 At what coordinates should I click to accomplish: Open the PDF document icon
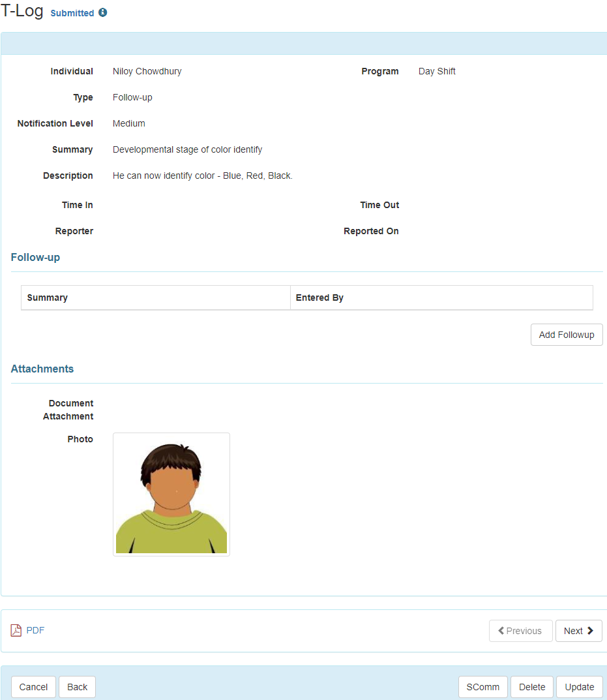16,630
